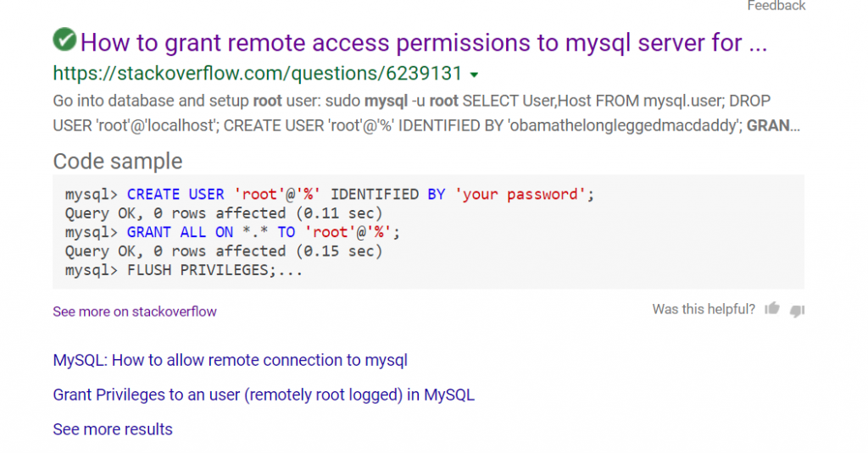Click 'See more results'
Screen dimensions: 868x453
(x=113, y=429)
